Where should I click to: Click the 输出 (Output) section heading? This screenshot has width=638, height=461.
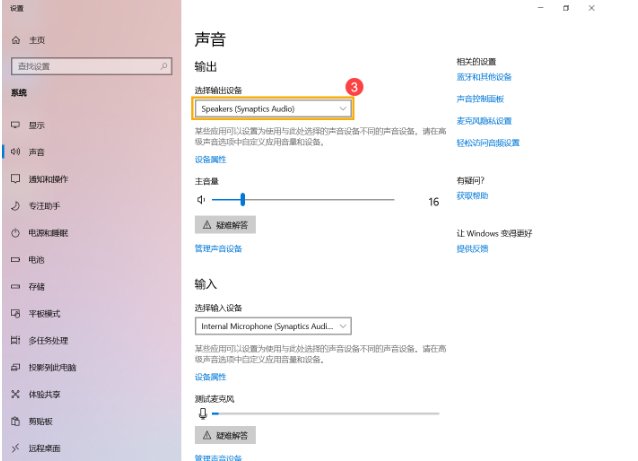pos(206,67)
